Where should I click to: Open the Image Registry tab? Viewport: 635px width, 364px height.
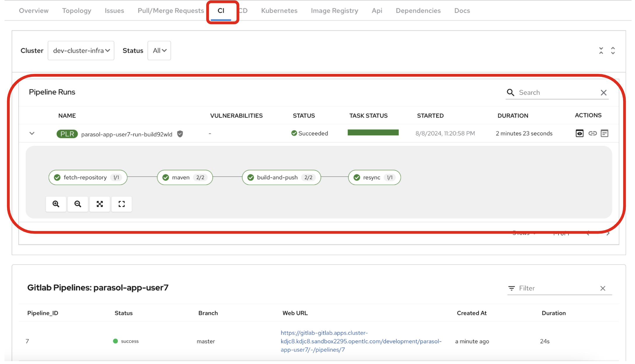coord(334,11)
